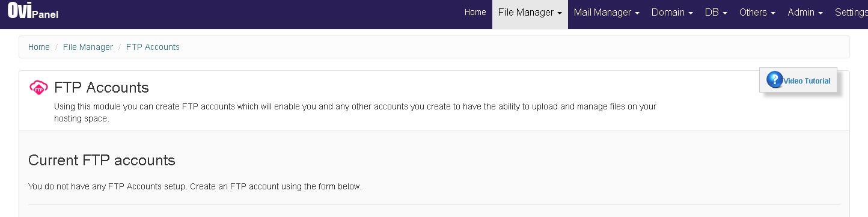Open the Video Tutorial link text

click(x=807, y=81)
